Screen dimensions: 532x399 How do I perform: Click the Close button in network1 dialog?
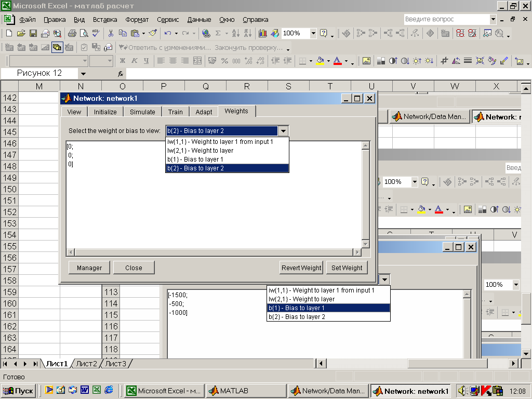coord(134,268)
